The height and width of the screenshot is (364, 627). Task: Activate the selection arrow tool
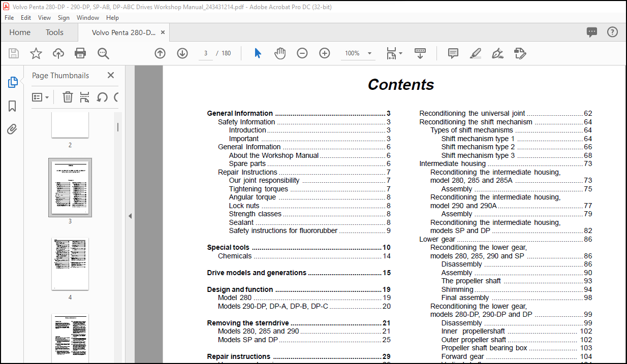(258, 53)
